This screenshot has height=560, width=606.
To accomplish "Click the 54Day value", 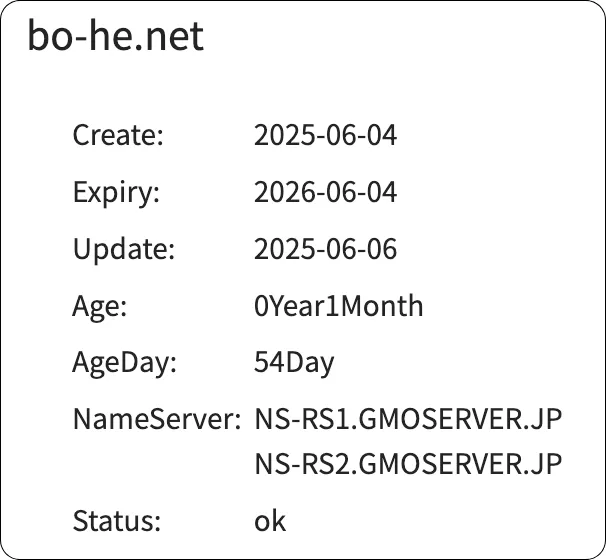I will tap(294, 363).
